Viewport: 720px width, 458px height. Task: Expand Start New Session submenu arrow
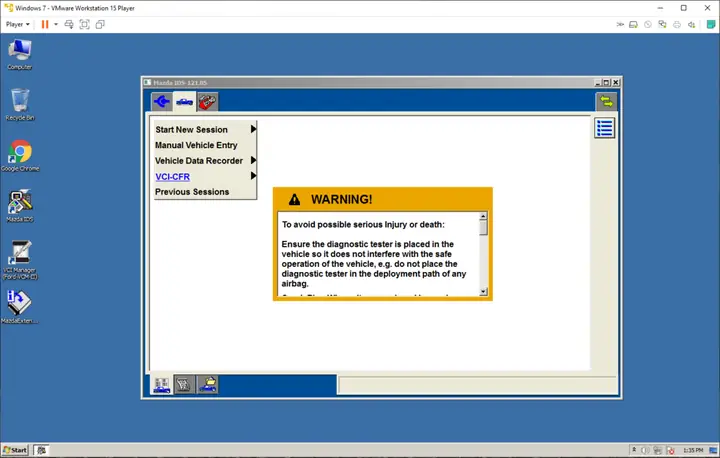click(254, 129)
